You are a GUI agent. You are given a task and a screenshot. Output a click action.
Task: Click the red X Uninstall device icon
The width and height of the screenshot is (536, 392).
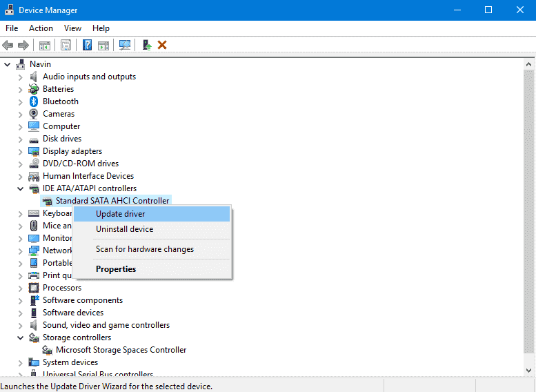[x=162, y=45]
